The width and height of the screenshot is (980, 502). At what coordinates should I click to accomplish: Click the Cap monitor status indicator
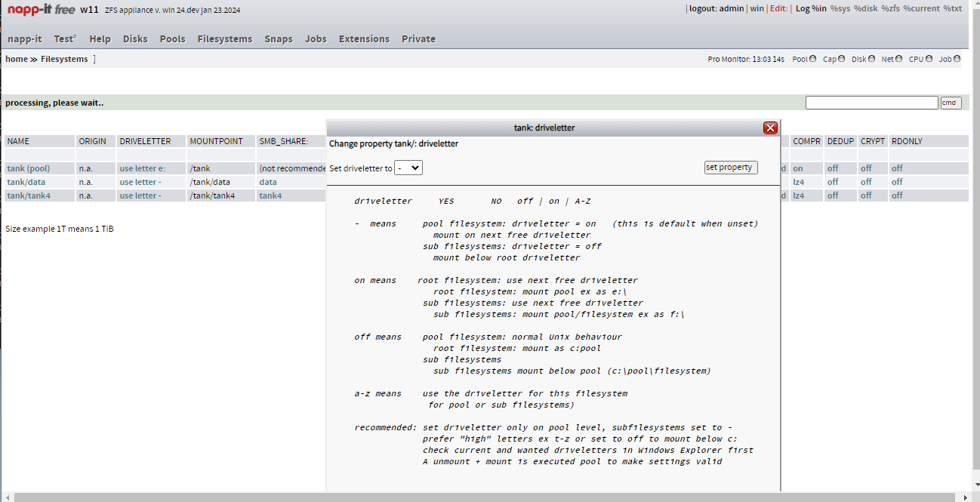(841, 59)
